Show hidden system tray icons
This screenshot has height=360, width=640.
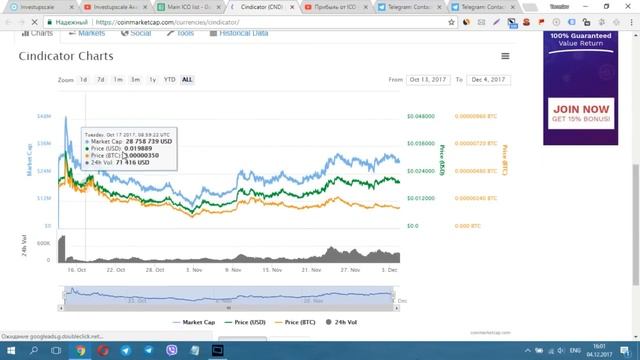point(527,351)
